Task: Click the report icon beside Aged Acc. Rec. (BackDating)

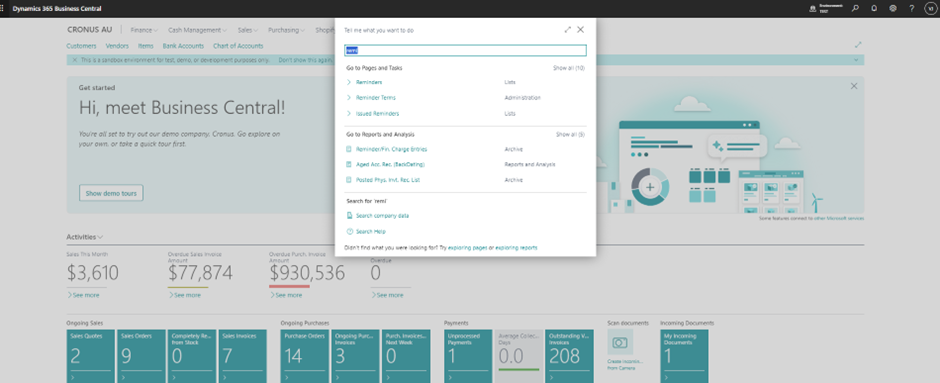Action: pos(349,164)
